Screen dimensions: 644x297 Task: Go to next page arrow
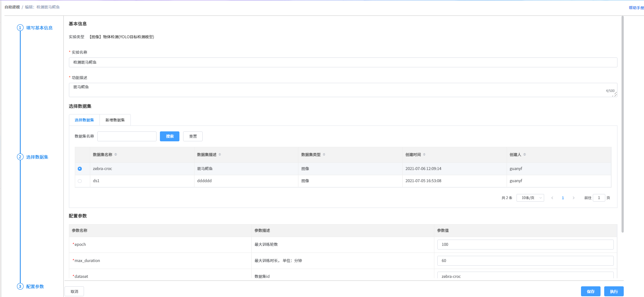[x=574, y=198]
